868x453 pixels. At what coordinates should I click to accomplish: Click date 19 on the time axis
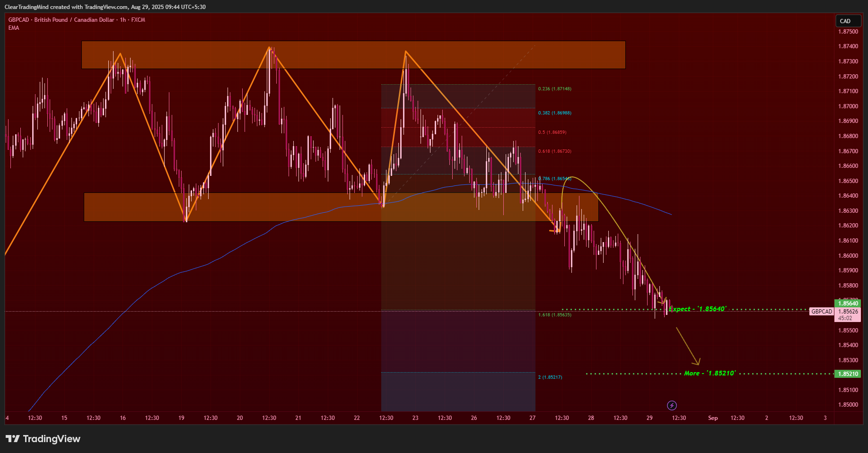tap(181, 418)
